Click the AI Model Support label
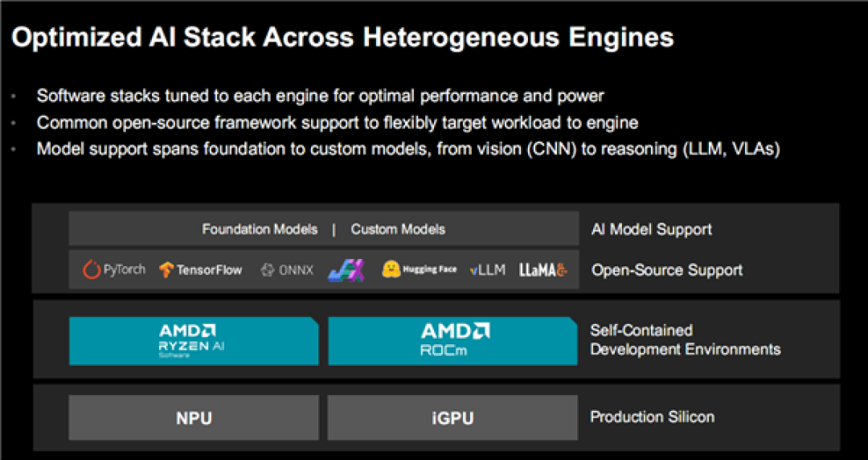This screenshot has height=460, width=868. pyautogui.click(x=652, y=229)
